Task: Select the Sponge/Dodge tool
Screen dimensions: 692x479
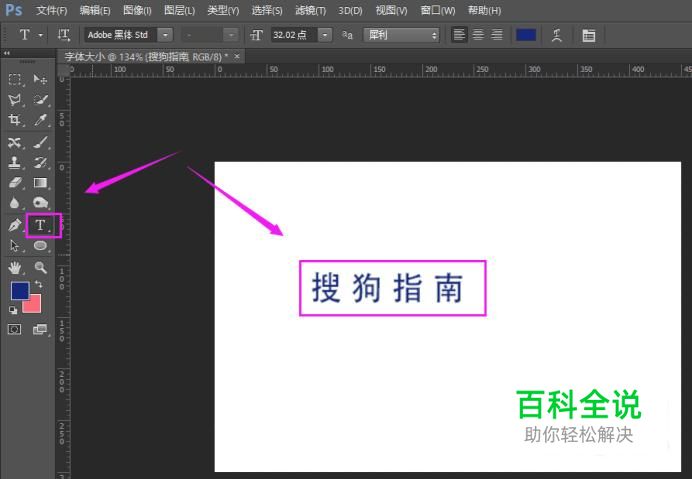Action: (x=40, y=203)
